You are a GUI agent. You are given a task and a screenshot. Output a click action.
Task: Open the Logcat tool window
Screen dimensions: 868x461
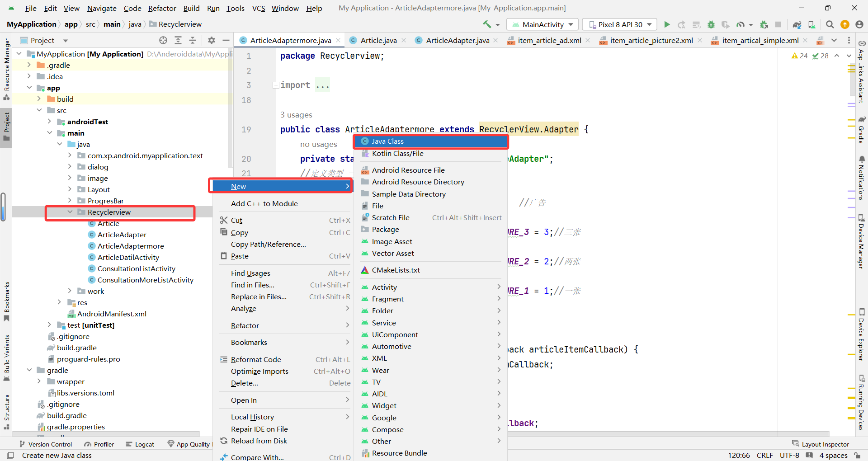[x=140, y=444]
